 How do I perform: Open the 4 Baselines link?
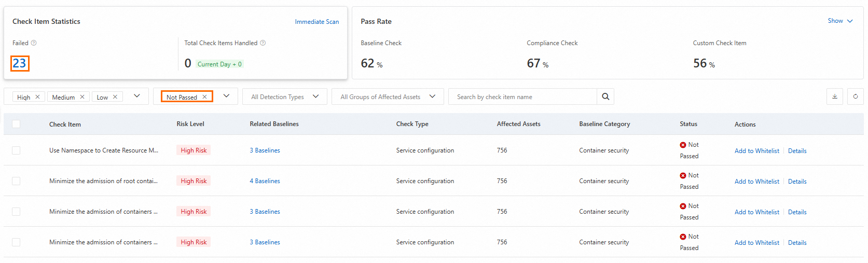pos(265,181)
